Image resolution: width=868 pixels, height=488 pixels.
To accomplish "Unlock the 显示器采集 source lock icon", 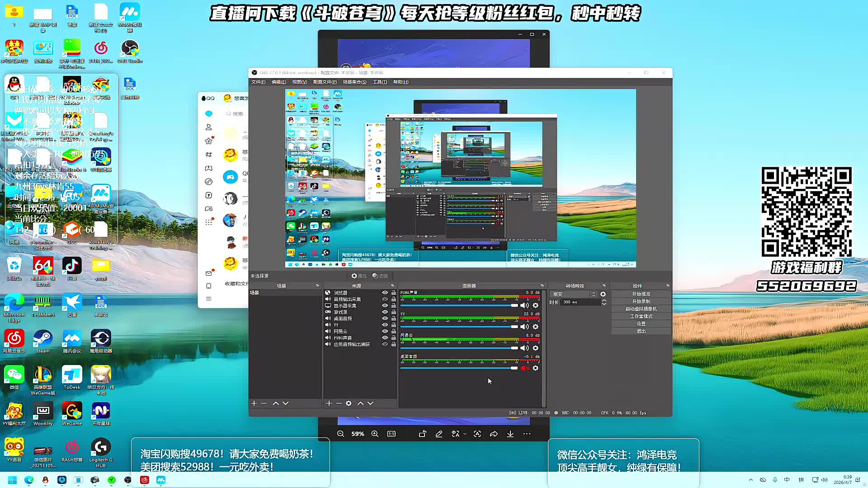I will coord(394,306).
